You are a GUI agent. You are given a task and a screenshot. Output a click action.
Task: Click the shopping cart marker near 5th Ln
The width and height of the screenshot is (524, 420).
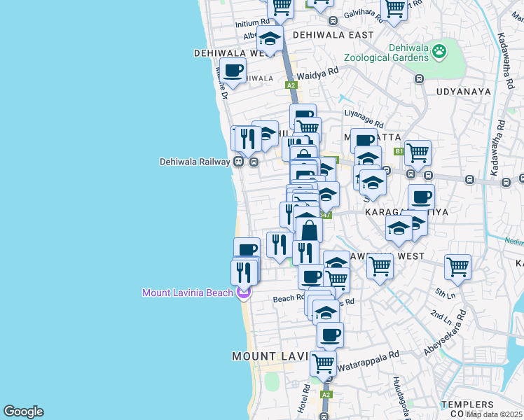pyautogui.click(x=457, y=267)
